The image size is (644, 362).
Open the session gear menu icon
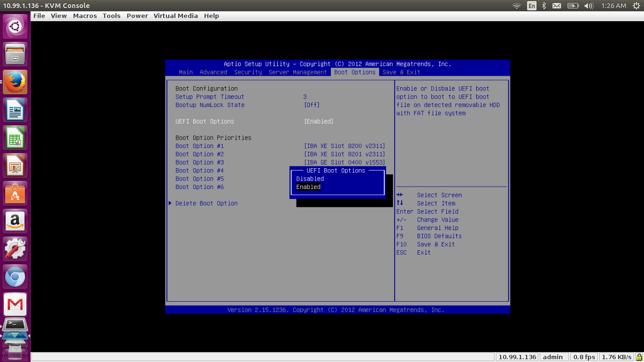pos(636,6)
